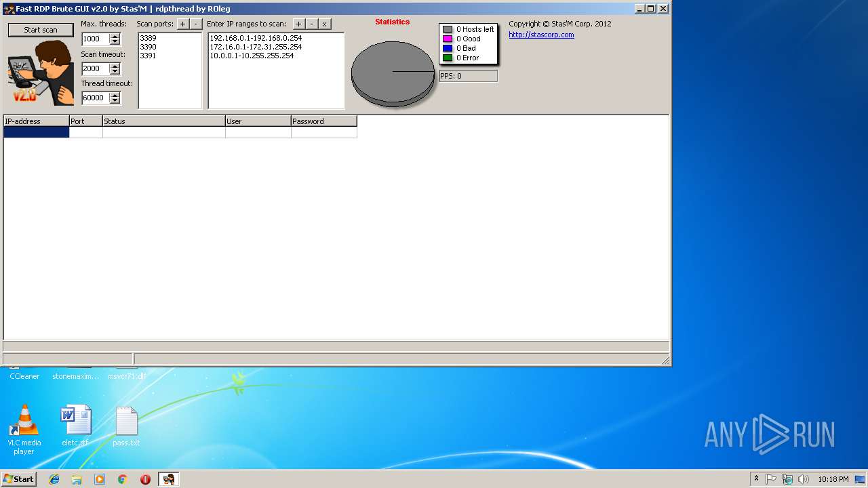
Task: Click the magenta Good legend swatch
Action: click(448, 39)
